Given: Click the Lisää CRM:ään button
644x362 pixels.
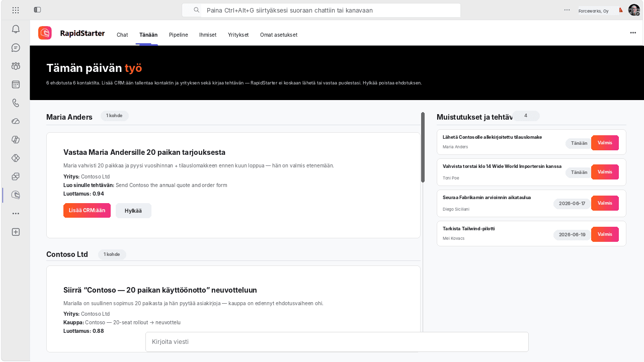Looking at the screenshot, I should 87,211.
